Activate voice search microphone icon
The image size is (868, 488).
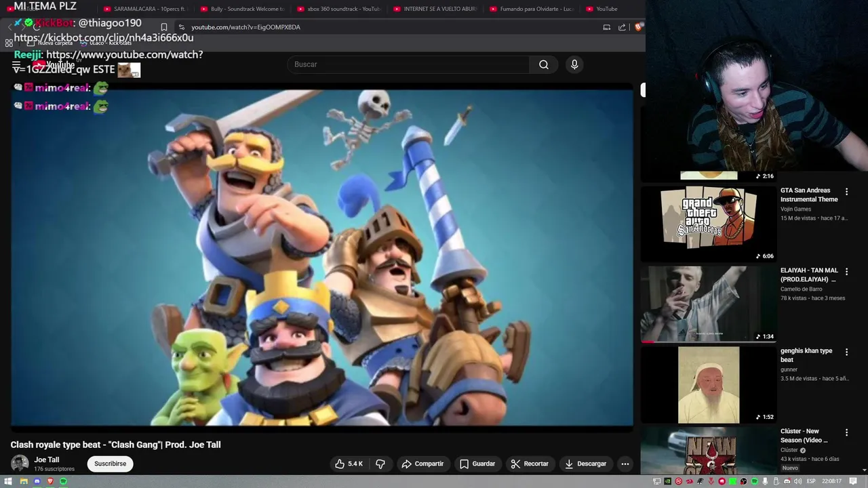574,64
